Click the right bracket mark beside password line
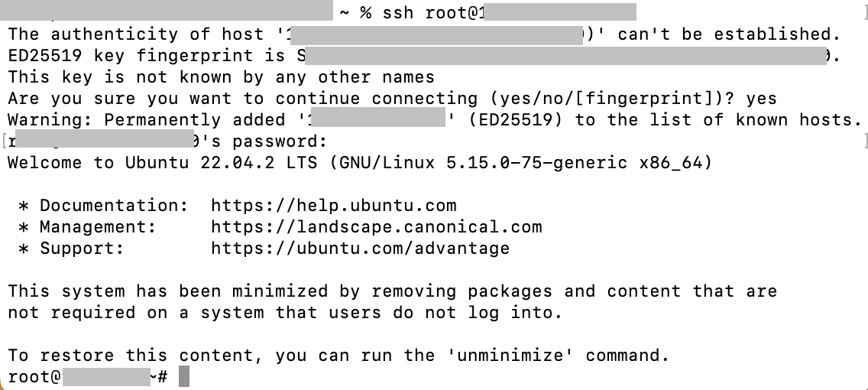 [x=865, y=141]
